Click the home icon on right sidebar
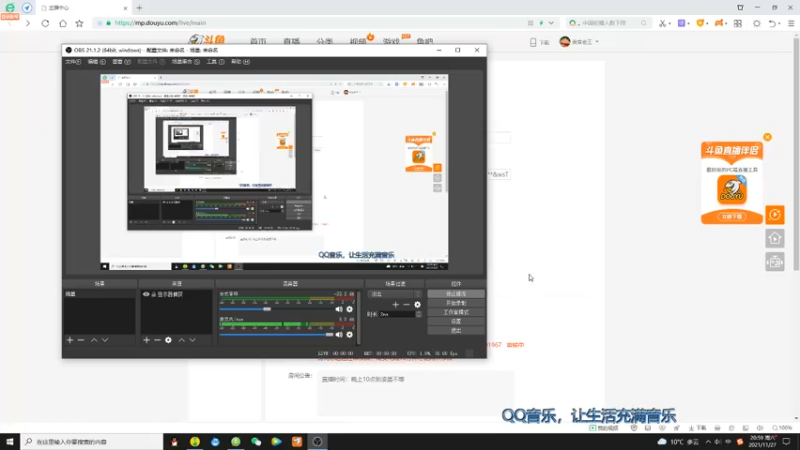Screen dimensions: 800x450 [774, 238]
